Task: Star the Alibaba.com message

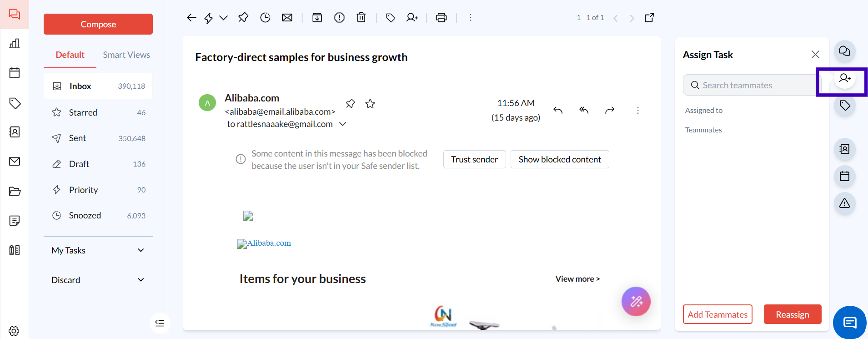Action: [370, 104]
